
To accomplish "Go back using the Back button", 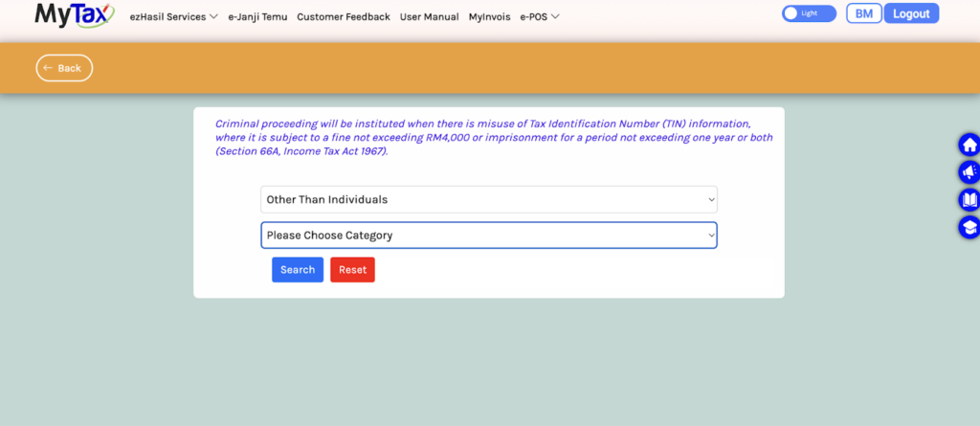I will click(64, 68).
